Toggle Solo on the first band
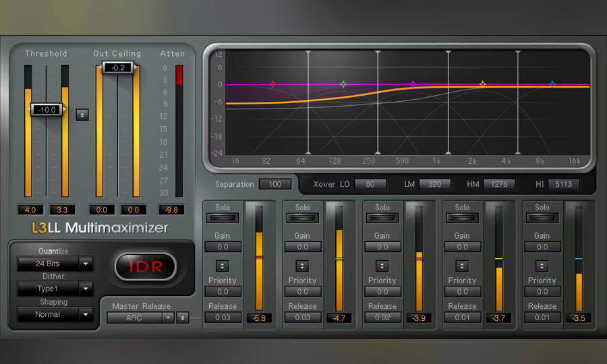The height and width of the screenshot is (364, 607). [222, 218]
